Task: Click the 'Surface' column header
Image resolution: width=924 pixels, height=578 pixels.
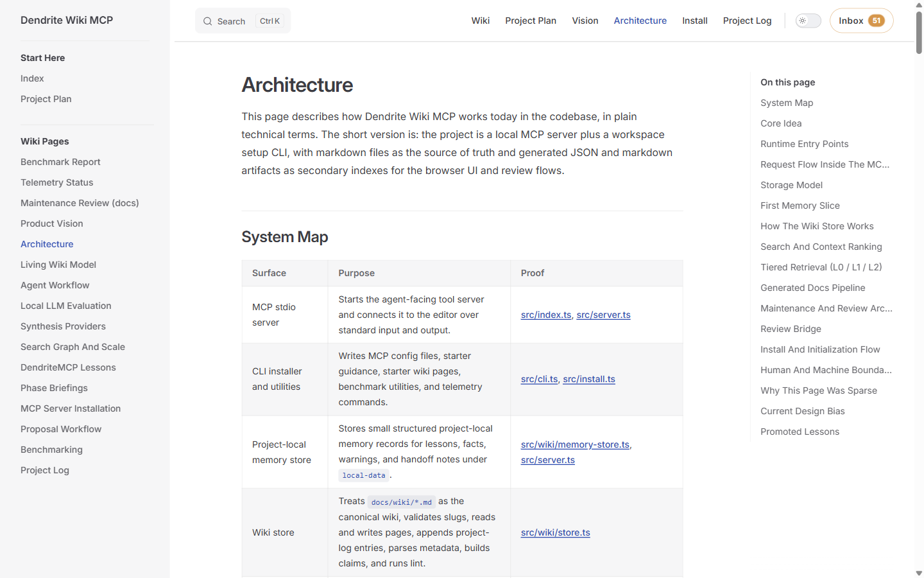Action: (285, 273)
